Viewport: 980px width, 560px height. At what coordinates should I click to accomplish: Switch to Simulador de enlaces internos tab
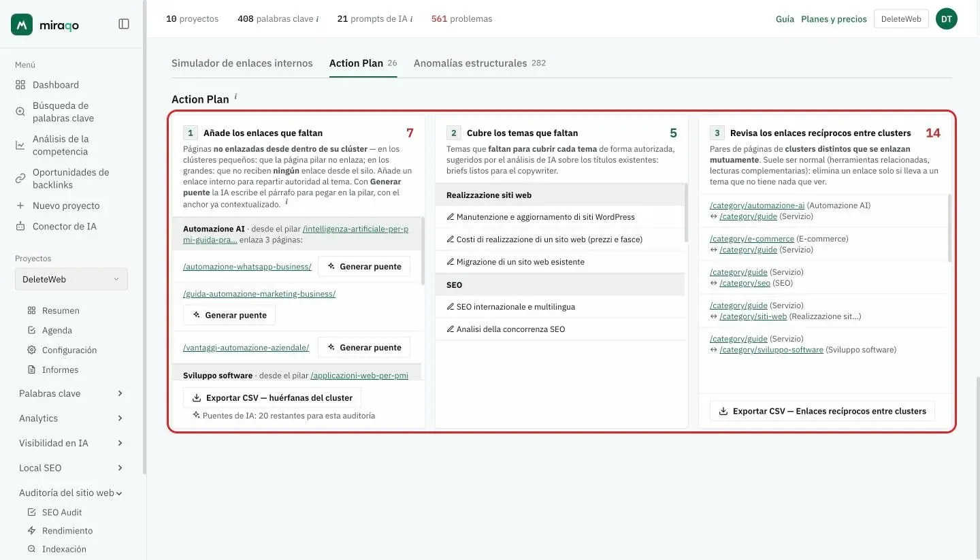pyautogui.click(x=242, y=63)
